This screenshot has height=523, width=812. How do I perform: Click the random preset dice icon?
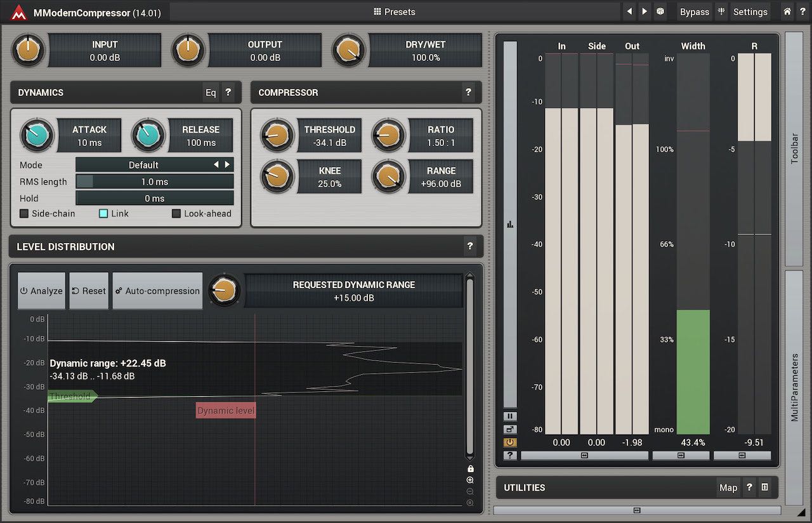coord(660,11)
